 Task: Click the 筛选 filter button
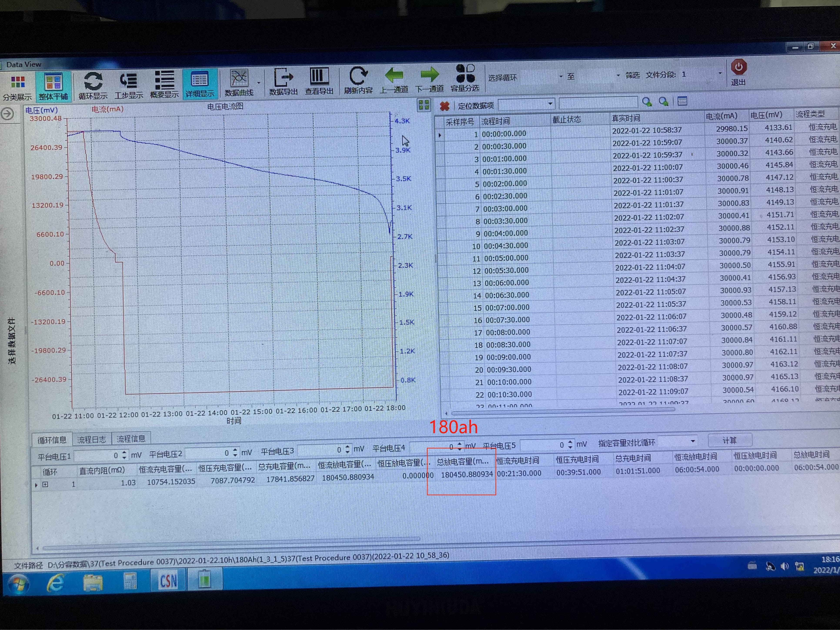[632, 75]
